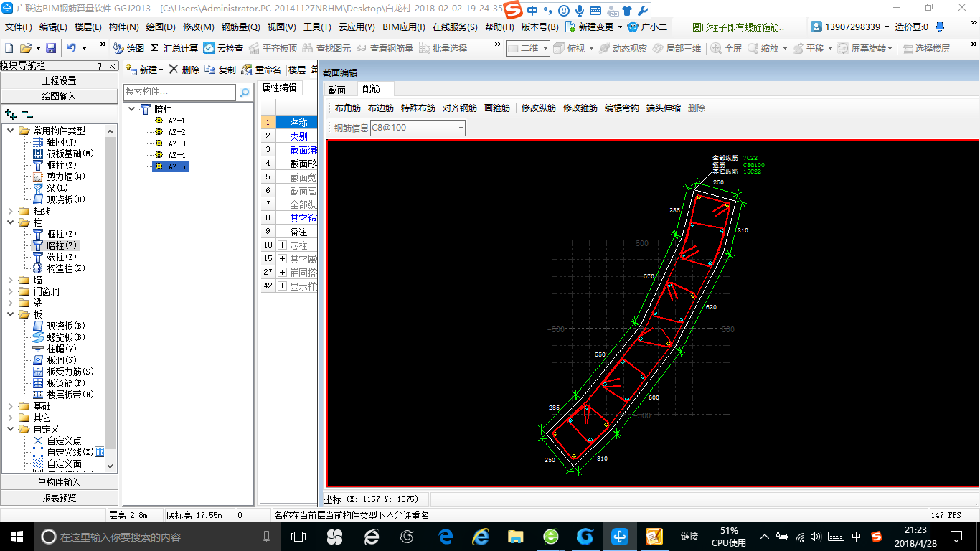
Task: Click the search magnifier icon
Action: pos(245,92)
